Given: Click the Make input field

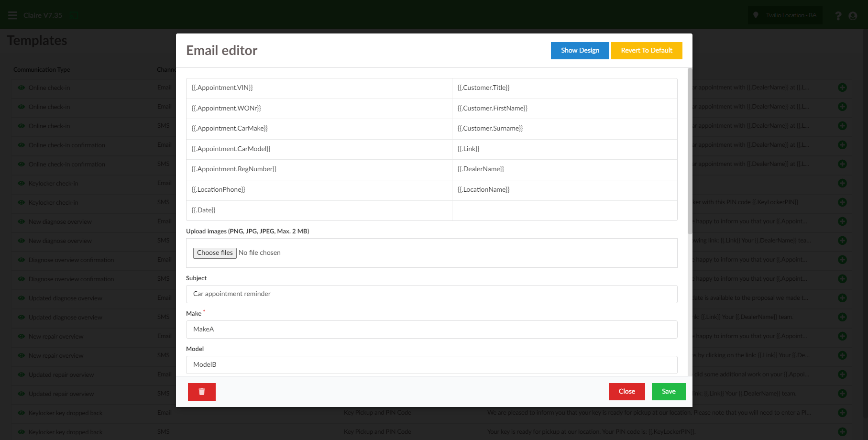Looking at the screenshot, I should (x=431, y=330).
